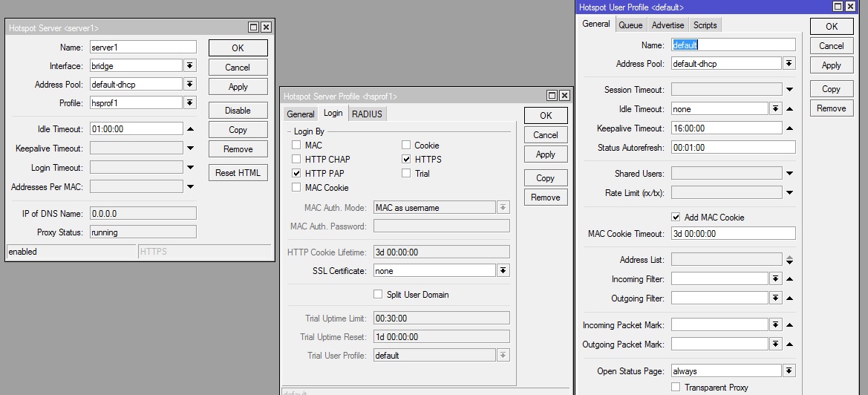Close the Hotspot Server Profile window

(x=564, y=95)
